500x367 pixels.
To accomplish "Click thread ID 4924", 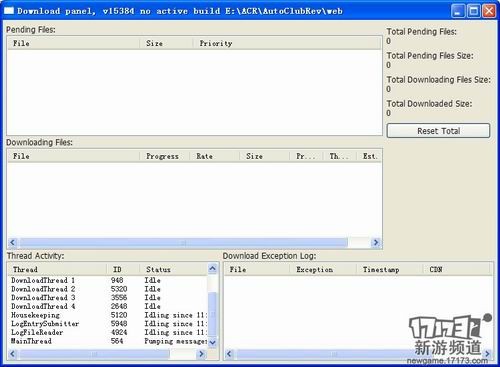I will (119, 332).
